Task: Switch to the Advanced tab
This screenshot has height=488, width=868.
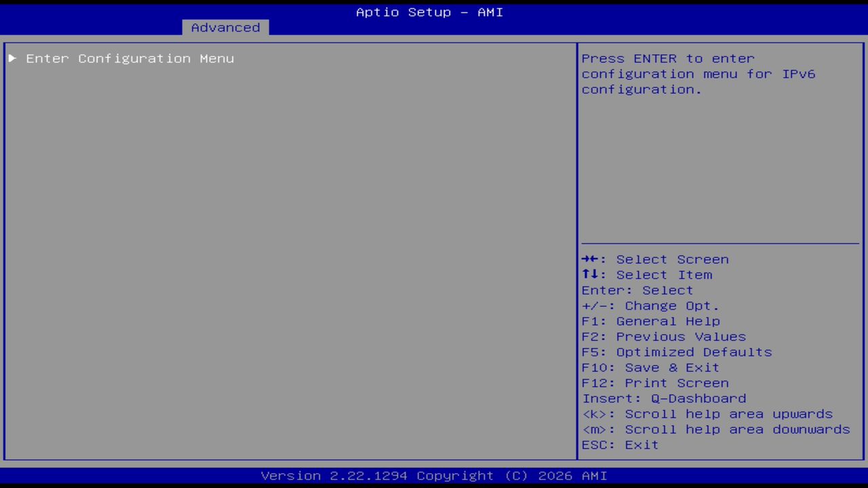Action: pos(224,27)
